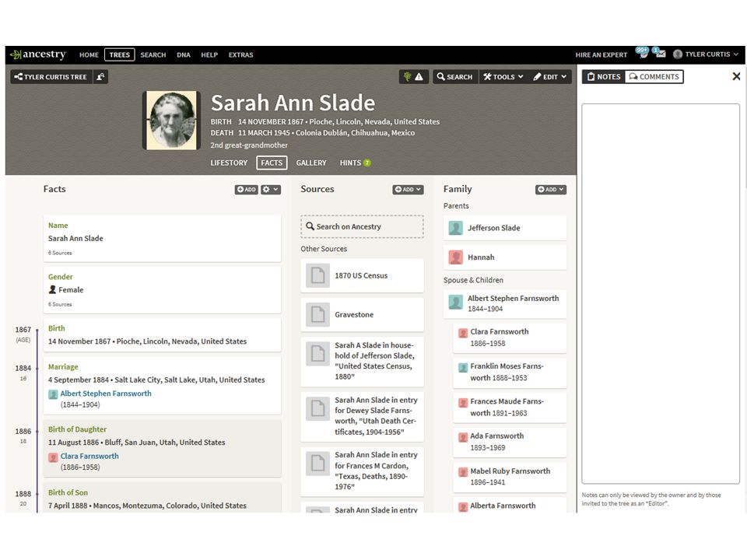Open the Facts ADD dropdown button
Screen dimensions: 747x560
247,190
